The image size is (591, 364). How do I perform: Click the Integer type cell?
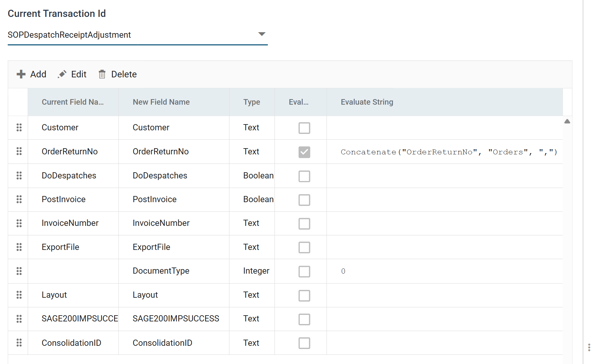pos(252,271)
